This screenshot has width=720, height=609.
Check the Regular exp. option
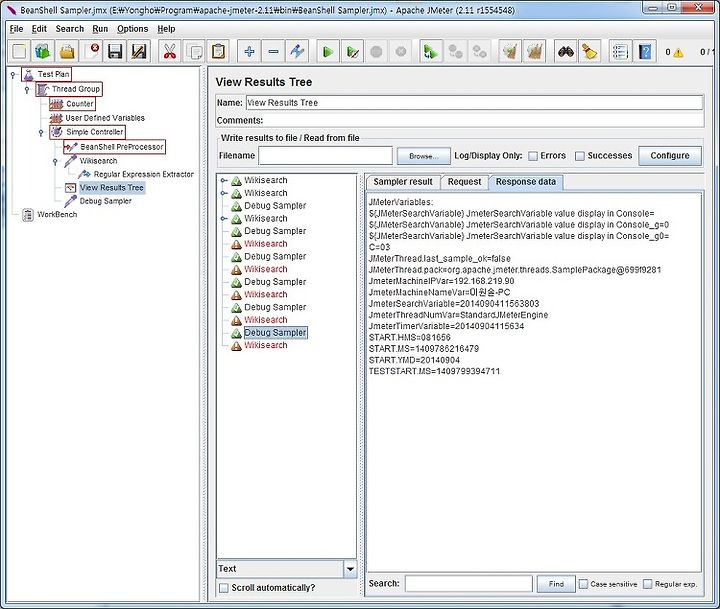(x=647, y=584)
